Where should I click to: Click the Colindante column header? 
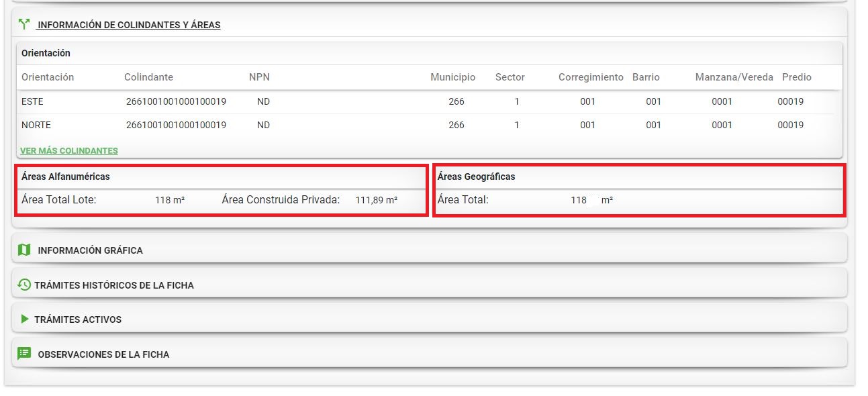(x=148, y=77)
